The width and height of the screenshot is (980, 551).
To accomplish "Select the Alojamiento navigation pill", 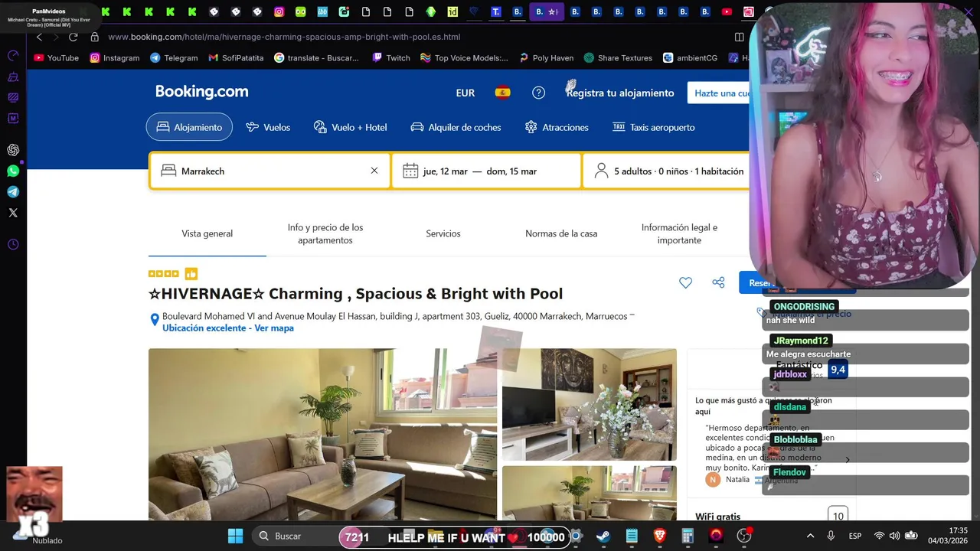I will click(x=189, y=127).
